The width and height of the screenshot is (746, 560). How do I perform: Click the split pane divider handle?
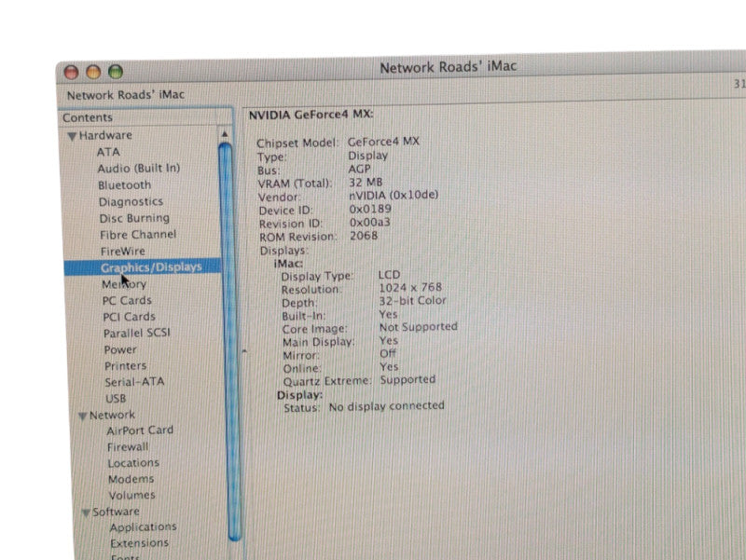244,352
